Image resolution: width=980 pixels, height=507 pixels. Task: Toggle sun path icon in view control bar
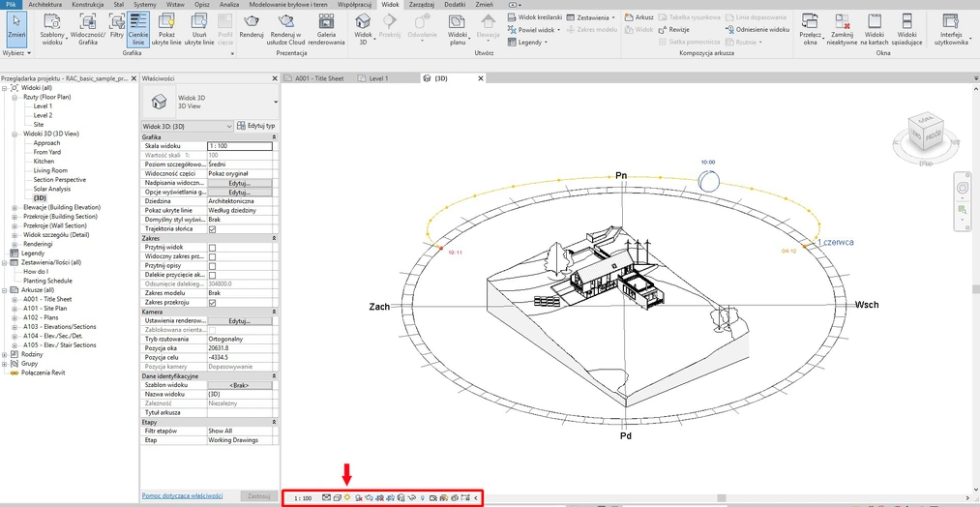(346, 497)
